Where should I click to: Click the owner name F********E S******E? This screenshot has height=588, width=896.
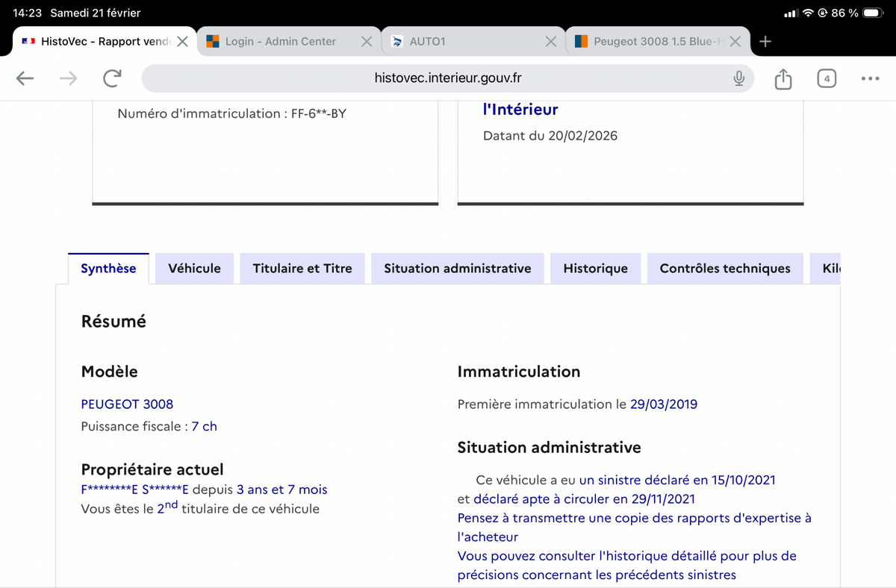point(134,490)
